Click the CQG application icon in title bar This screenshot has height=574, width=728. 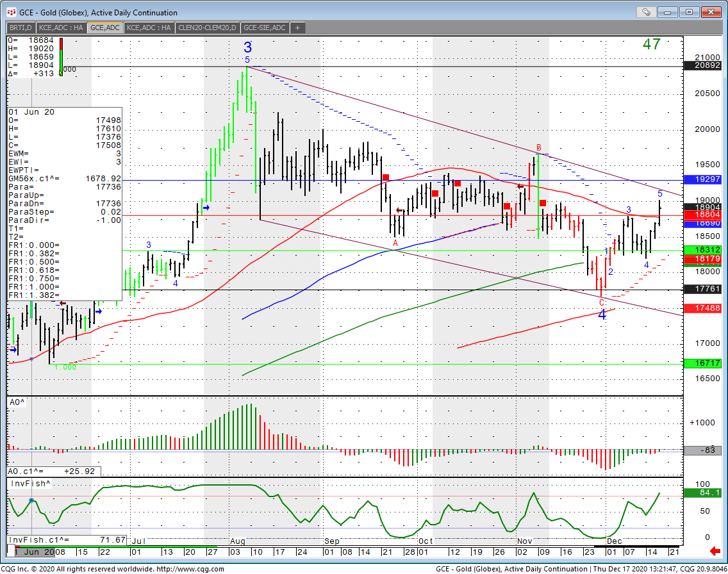click(x=11, y=12)
